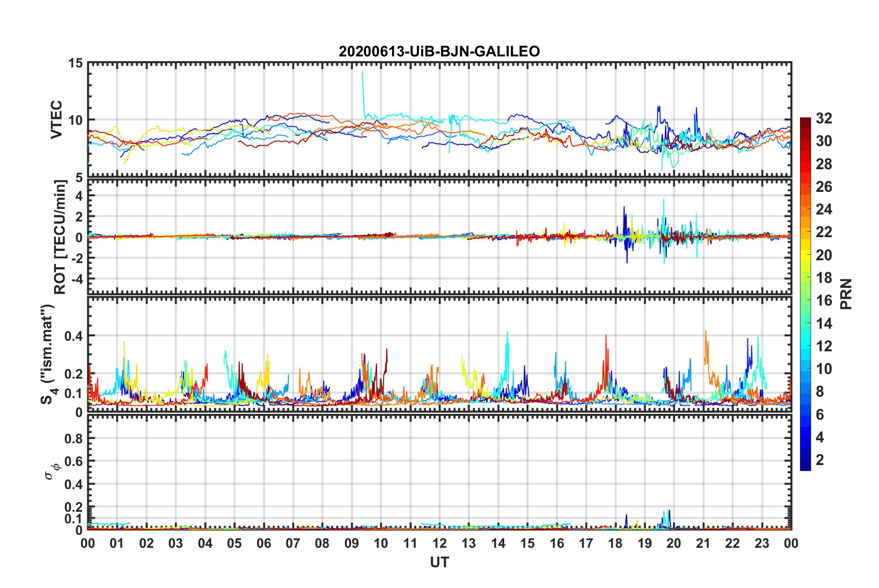Click x-axis tick label 12

coord(439,543)
